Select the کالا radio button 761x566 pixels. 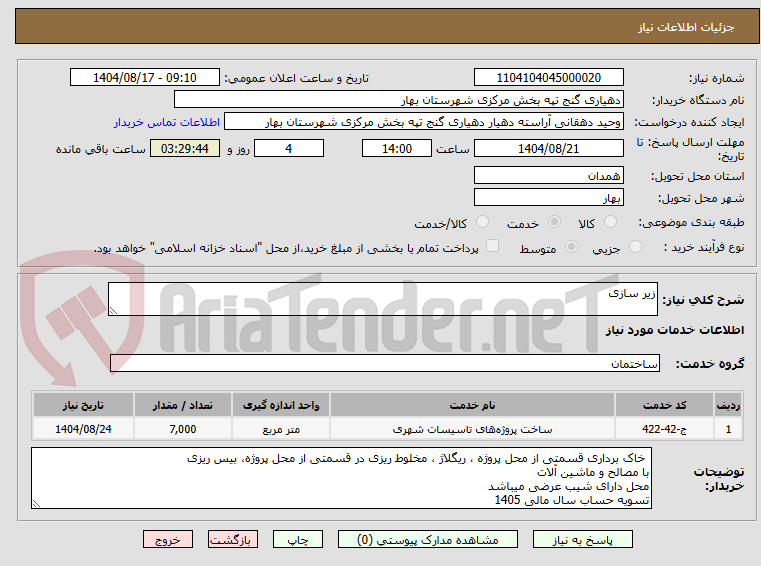[x=610, y=222]
